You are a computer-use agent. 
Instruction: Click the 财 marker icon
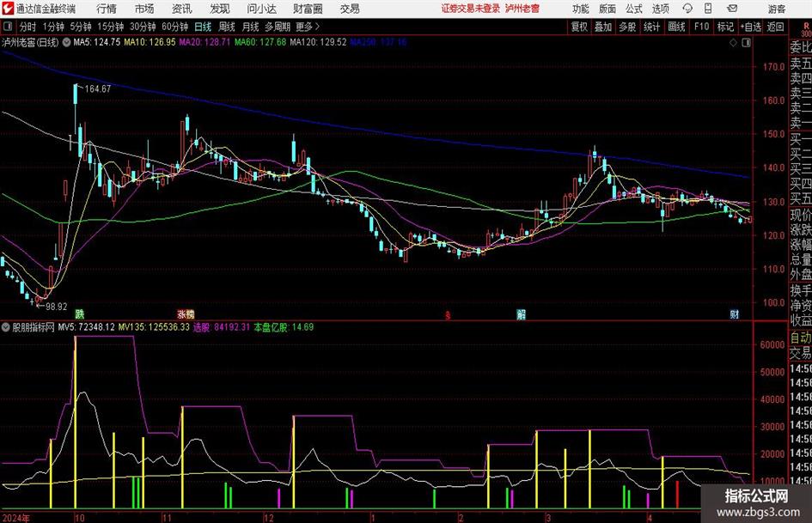[735, 313]
